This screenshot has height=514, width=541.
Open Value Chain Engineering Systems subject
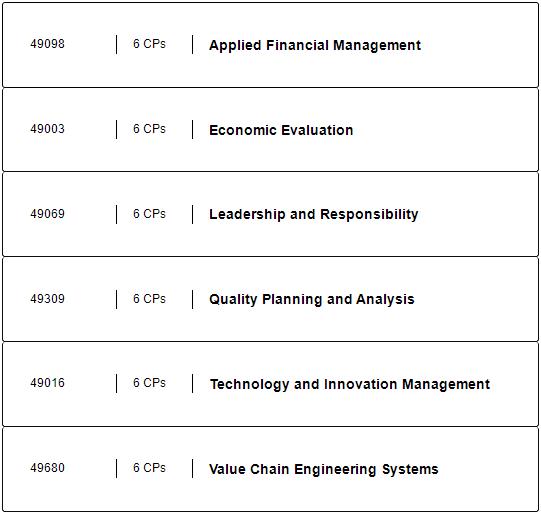pyautogui.click(x=324, y=469)
